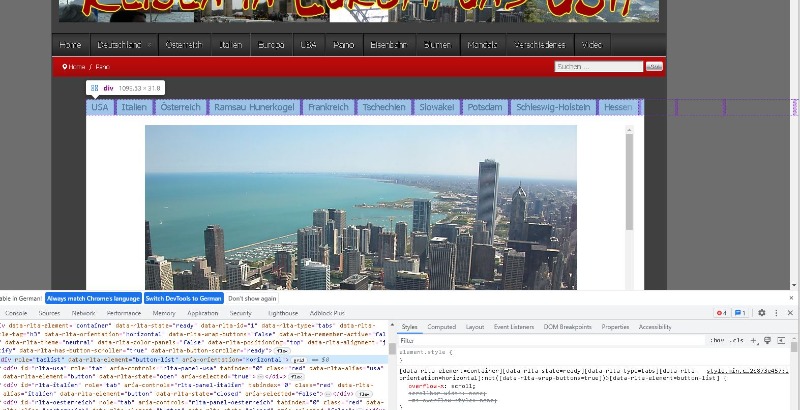Open Video in site navigation

coord(592,45)
